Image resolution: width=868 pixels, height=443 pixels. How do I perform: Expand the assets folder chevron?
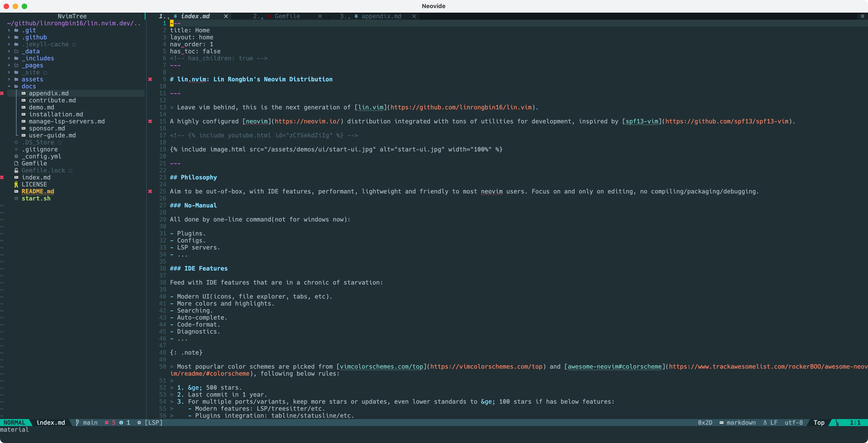click(9, 80)
